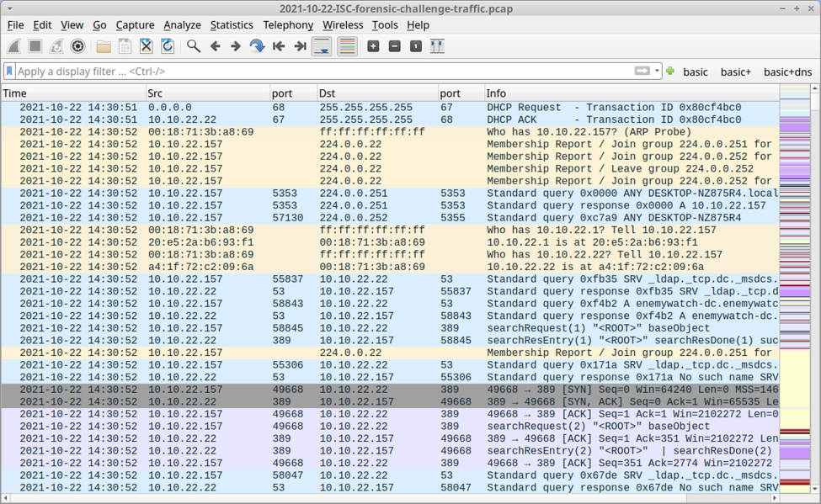Zoom in the packet text
Viewport: 821px width, 504px height.
point(373,46)
